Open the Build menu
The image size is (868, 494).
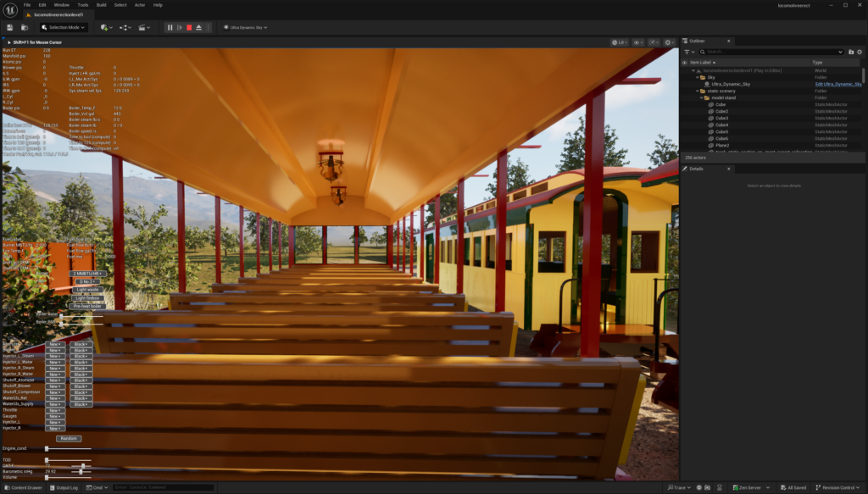click(101, 5)
